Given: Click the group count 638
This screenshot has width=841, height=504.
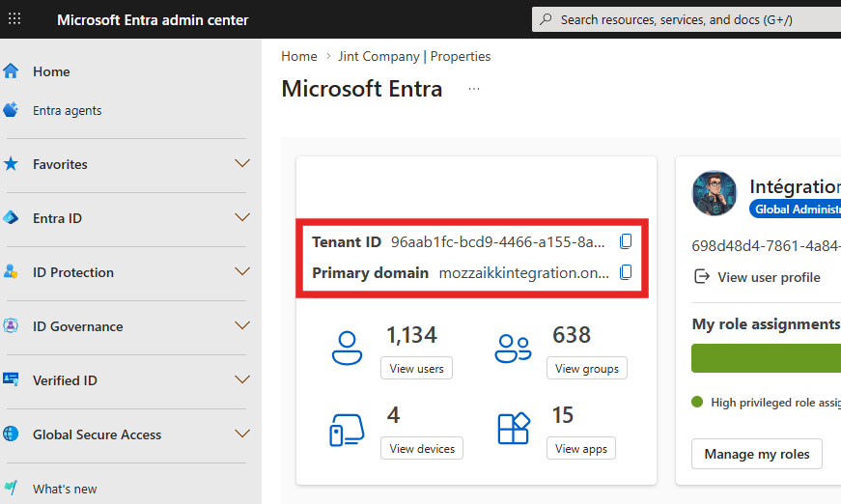Looking at the screenshot, I should coord(572,335).
